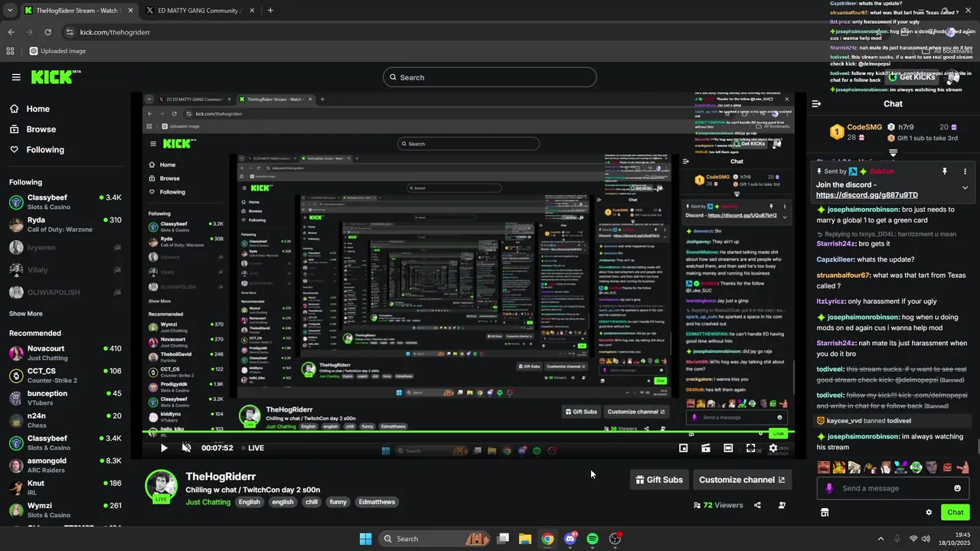The image size is (980, 551).
Task: Select the Edmatthews tag
Action: pos(377,502)
